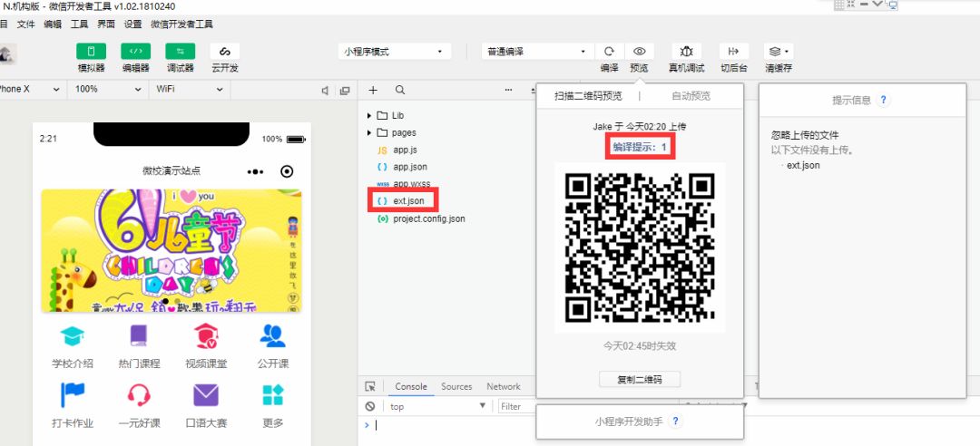This screenshot has width=980, height=446.
Task: Click the 复制二维码 button
Action: pos(640,379)
